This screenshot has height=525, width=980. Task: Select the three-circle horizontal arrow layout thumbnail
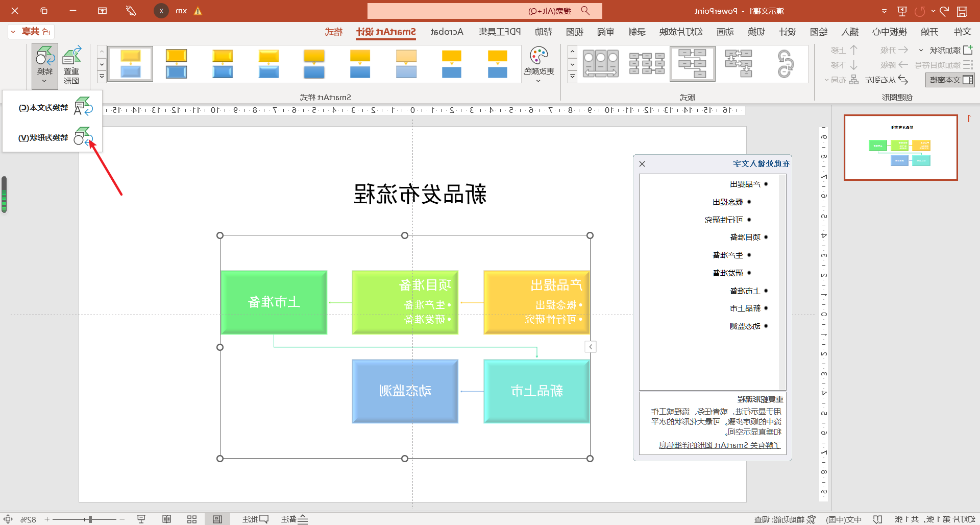(601, 63)
